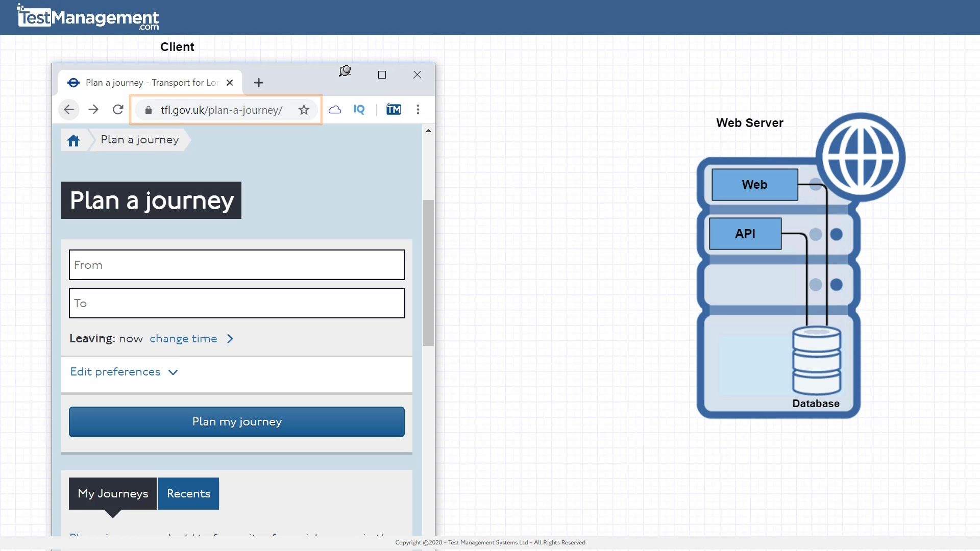Select the My Journeys tab
This screenshot has width=980, height=551.
[113, 493]
